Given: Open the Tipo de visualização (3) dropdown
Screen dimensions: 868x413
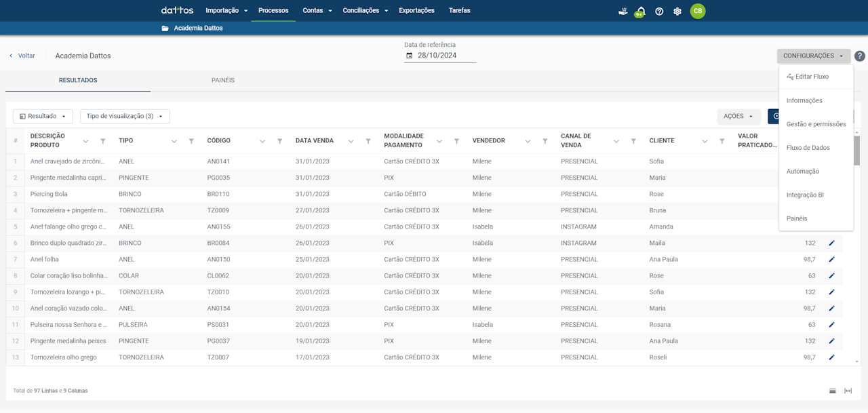Looking at the screenshot, I should (x=125, y=116).
